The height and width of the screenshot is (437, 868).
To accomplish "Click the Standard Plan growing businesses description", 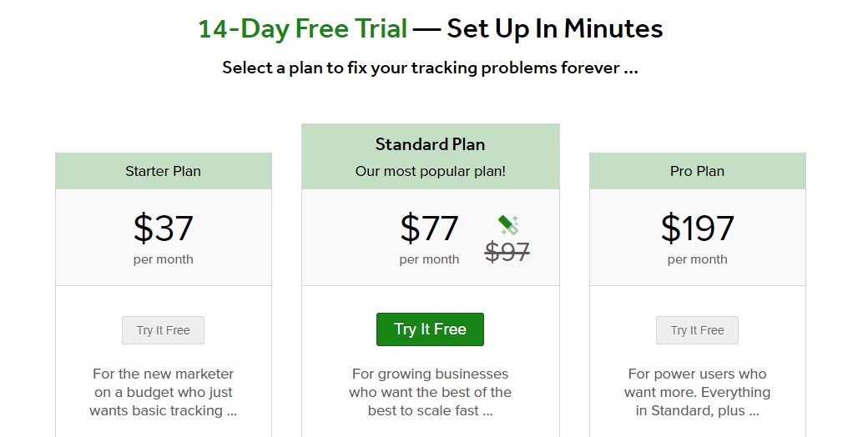I will [x=430, y=392].
